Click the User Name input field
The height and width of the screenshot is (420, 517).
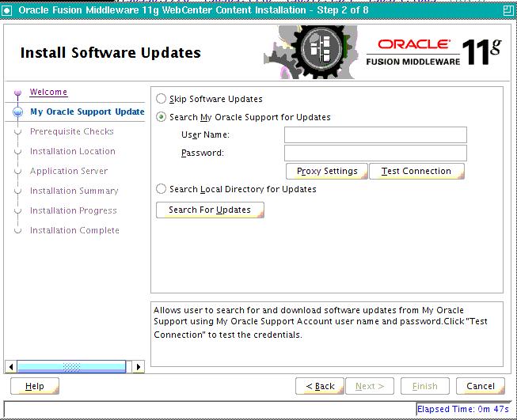375,134
